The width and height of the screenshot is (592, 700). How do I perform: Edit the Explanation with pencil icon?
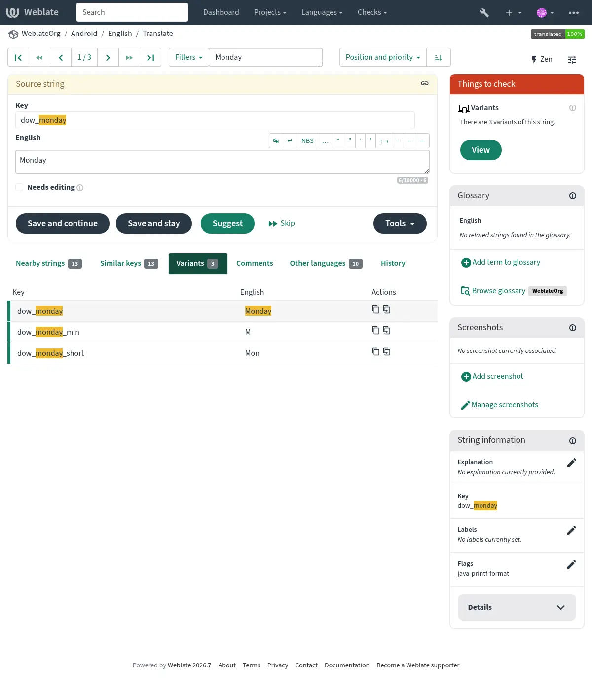click(x=572, y=463)
